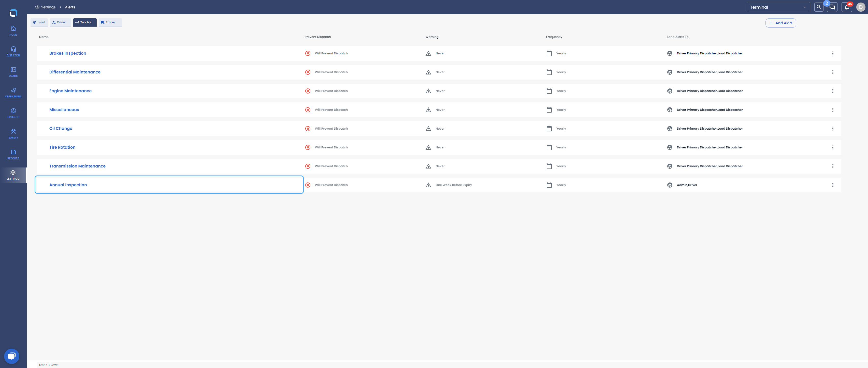Open the Home section in sidebar

[13, 31]
